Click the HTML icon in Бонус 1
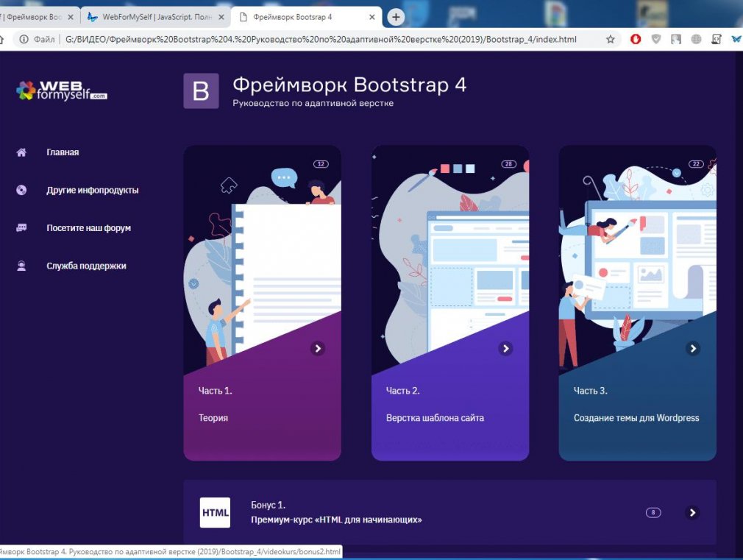 (215, 513)
